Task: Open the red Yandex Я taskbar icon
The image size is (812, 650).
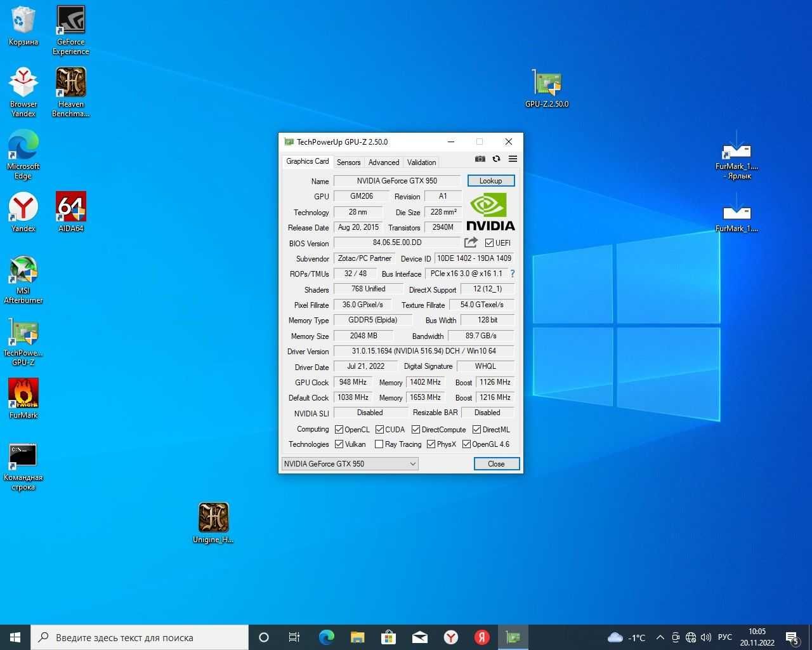Action: [481, 637]
